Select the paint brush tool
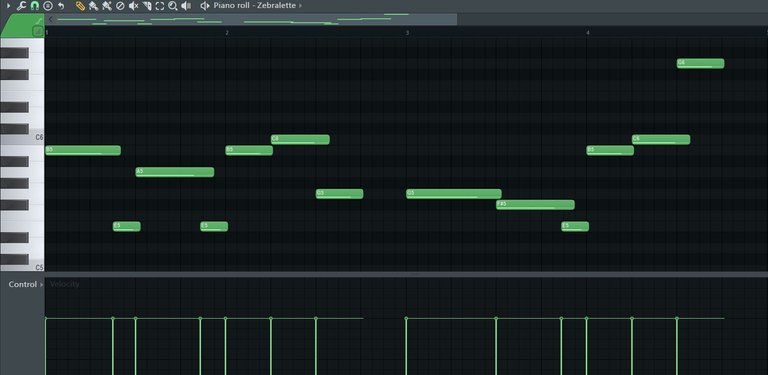 (x=94, y=6)
